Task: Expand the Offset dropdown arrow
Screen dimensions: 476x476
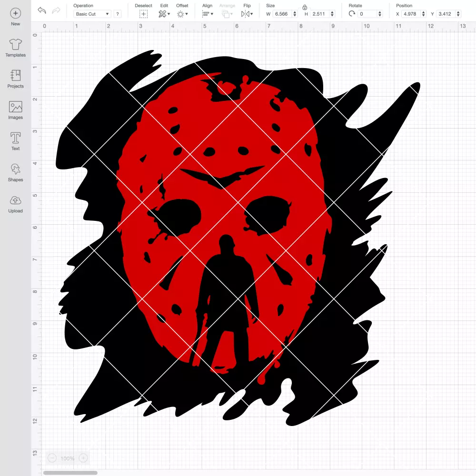Action: pos(187,14)
